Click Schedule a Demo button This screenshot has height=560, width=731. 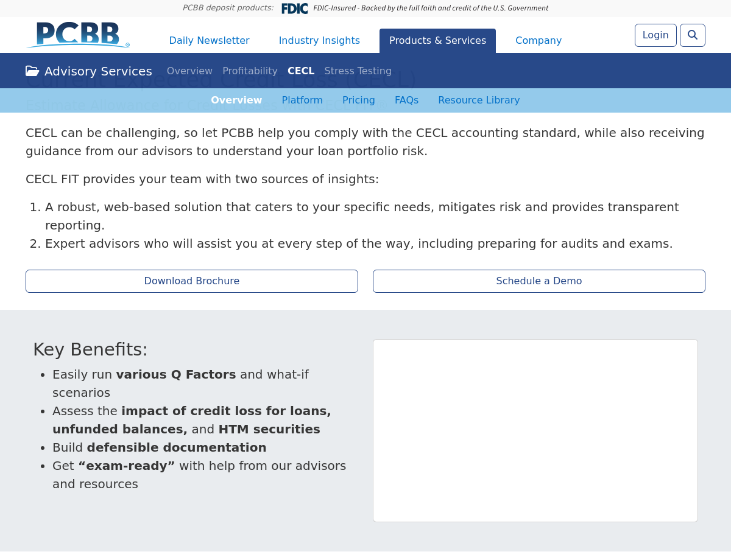pyautogui.click(x=539, y=281)
